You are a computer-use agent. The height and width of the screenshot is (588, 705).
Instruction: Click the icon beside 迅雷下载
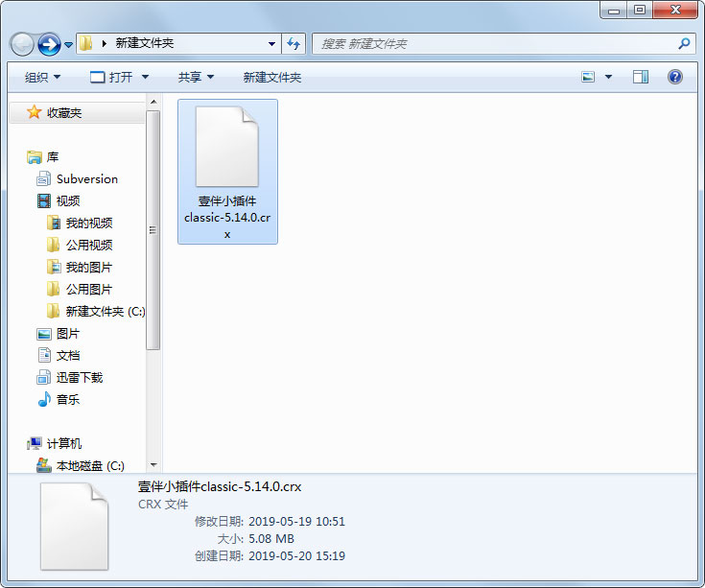tap(43, 377)
